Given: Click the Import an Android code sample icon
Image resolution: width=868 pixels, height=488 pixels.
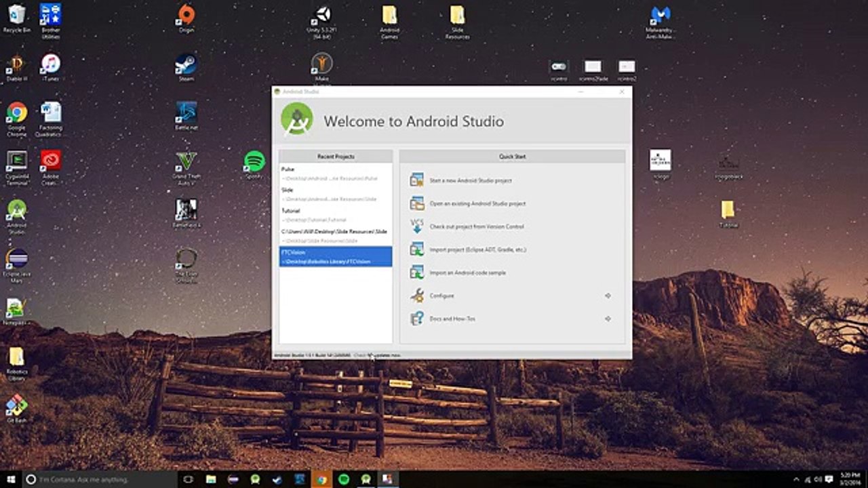Looking at the screenshot, I should (417, 272).
